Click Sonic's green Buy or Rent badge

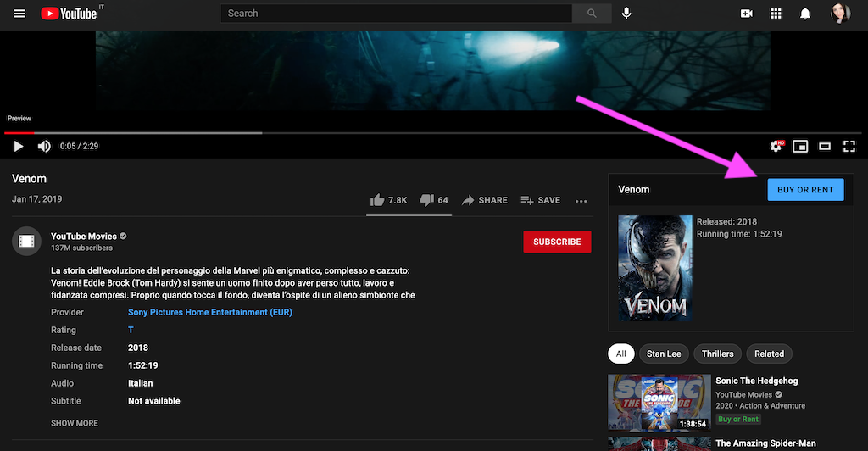[x=738, y=419]
